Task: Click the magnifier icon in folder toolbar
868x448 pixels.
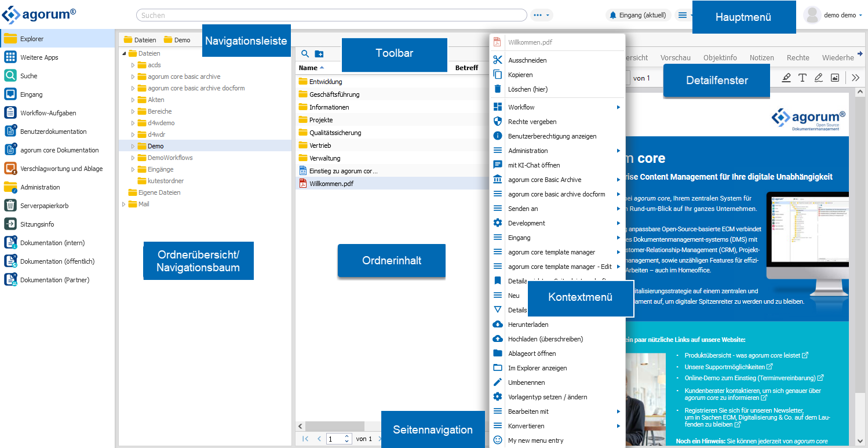Action: pos(305,54)
